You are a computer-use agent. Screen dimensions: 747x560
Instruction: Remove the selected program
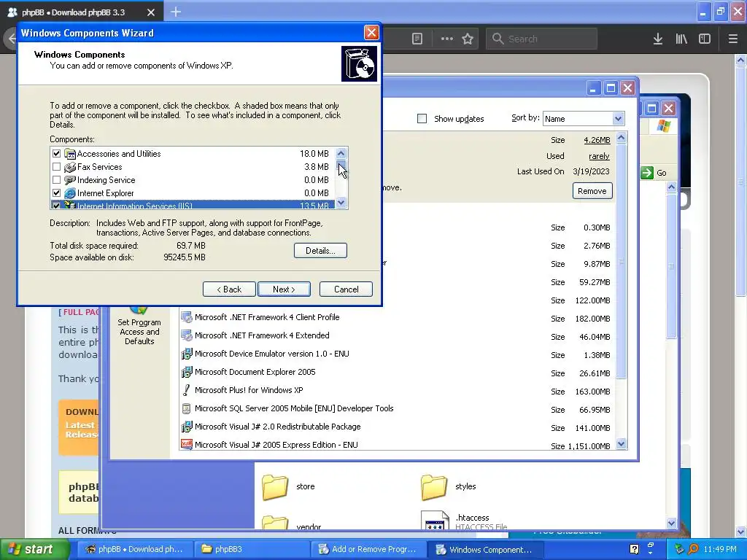[592, 191]
